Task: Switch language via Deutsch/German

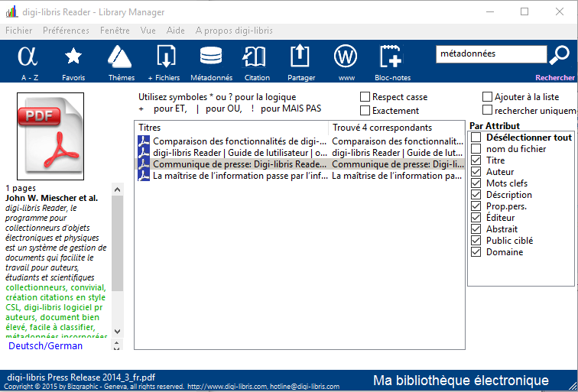Action: 45,345
